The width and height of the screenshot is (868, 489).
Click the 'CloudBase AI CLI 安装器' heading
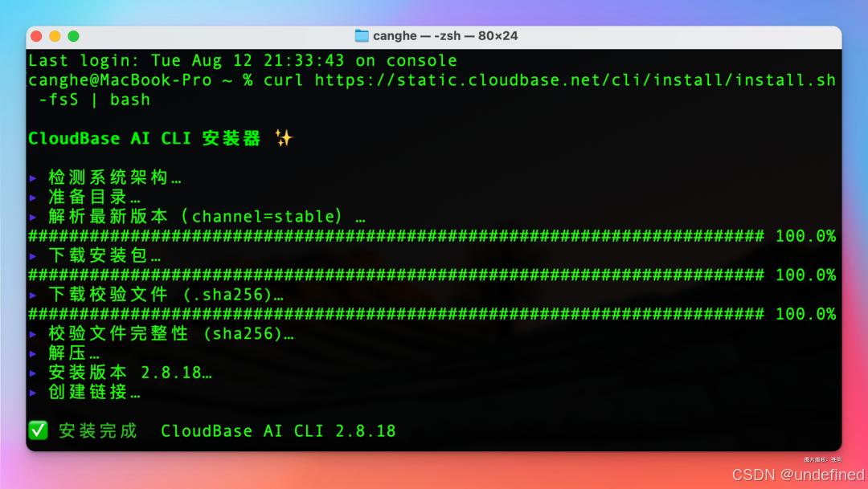144,138
